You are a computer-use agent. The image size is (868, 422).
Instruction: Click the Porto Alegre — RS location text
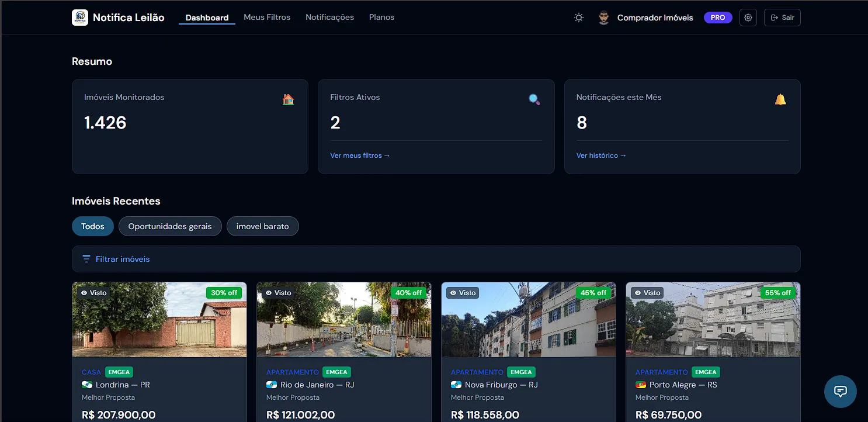click(x=683, y=385)
